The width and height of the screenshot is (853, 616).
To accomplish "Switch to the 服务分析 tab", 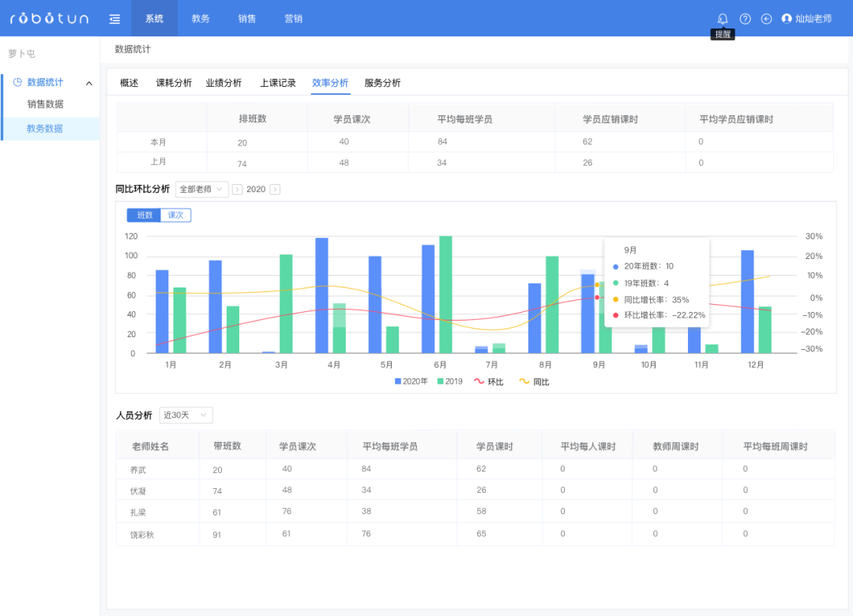I will point(382,81).
